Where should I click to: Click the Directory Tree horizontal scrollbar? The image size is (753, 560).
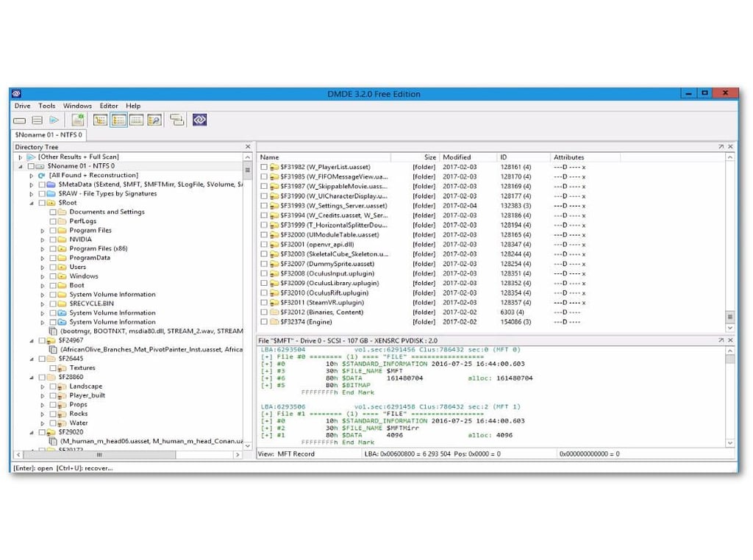click(x=128, y=454)
